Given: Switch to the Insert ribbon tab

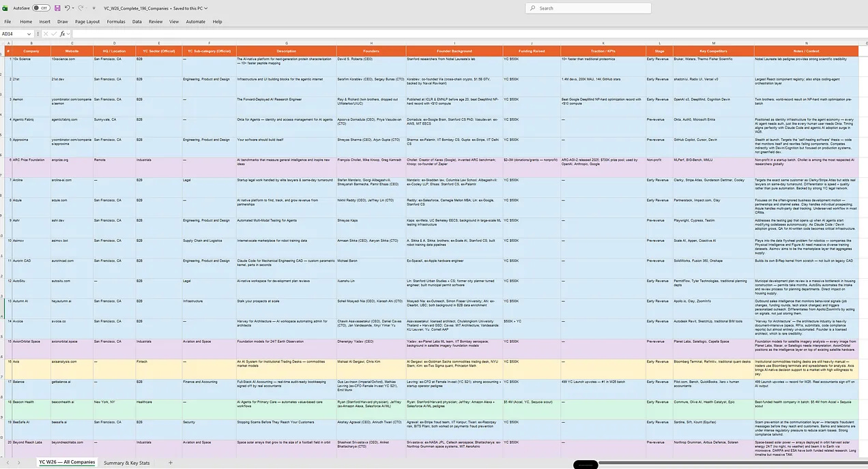Looking at the screenshot, I should (x=44, y=22).
